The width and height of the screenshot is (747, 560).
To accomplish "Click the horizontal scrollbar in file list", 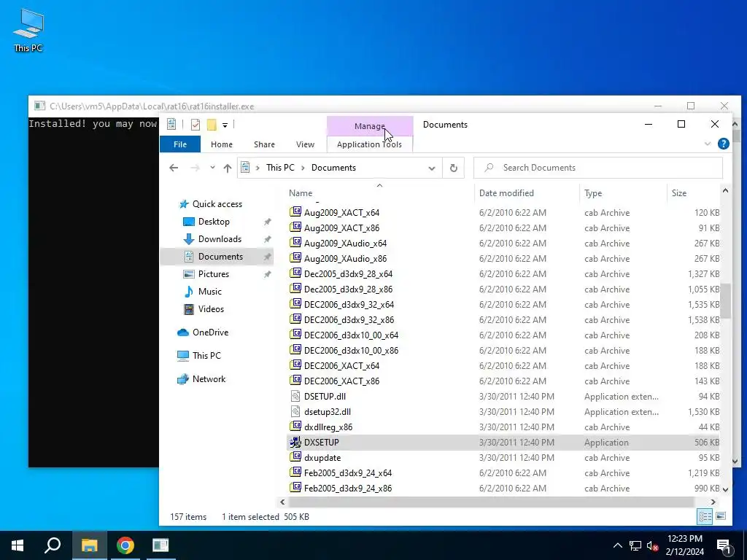I will [491, 502].
